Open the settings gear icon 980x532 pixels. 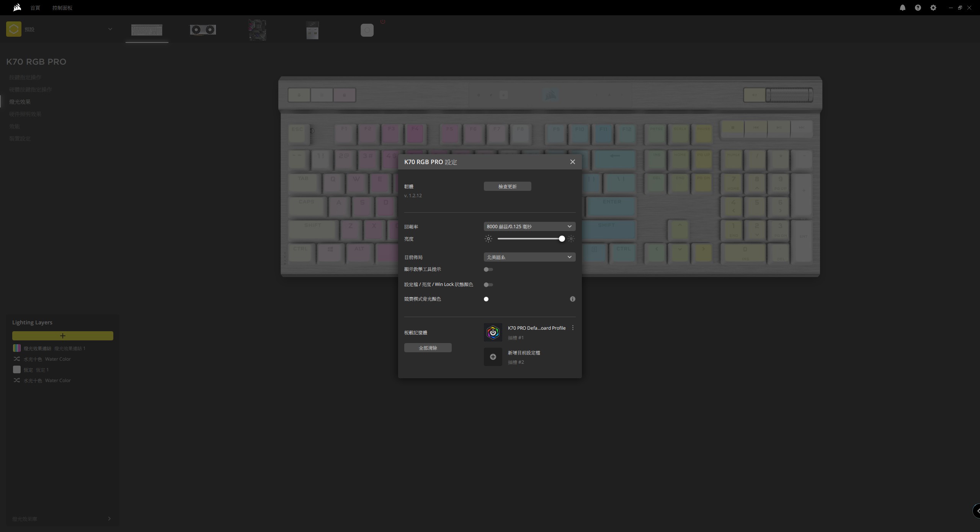pos(933,8)
